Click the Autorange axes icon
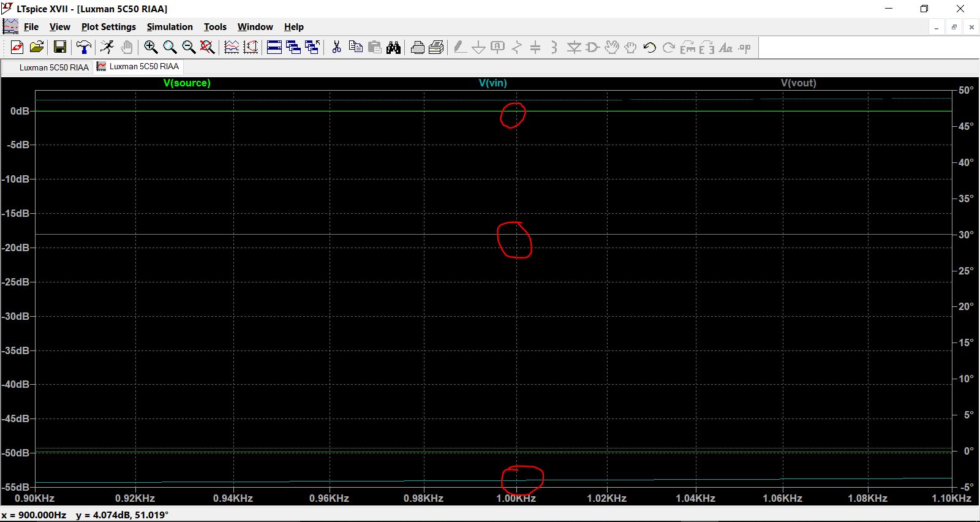The height and width of the screenshot is (522, 980). pos(251,47)
